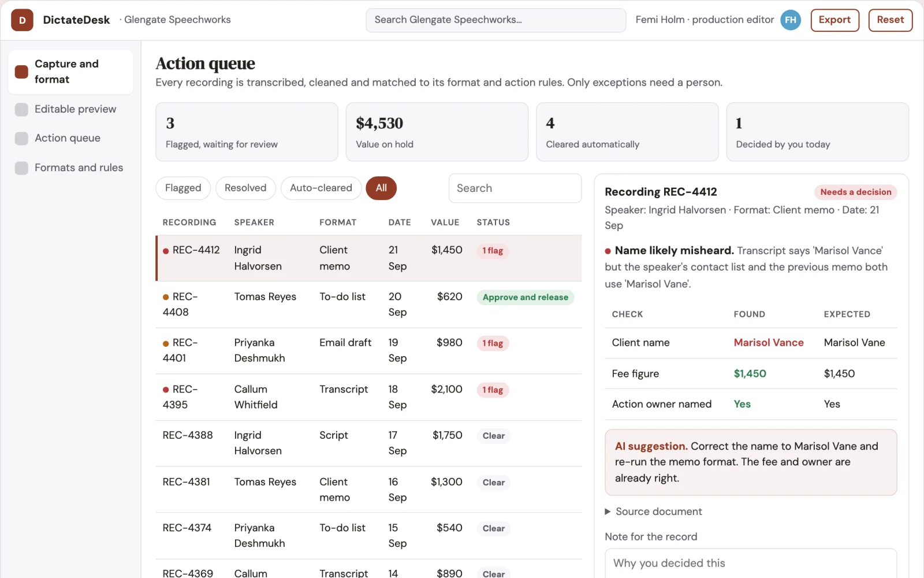Select the Auto-cleared filter tab
Viewport: 924px width, 578px height.
click(x=321, y=188)
